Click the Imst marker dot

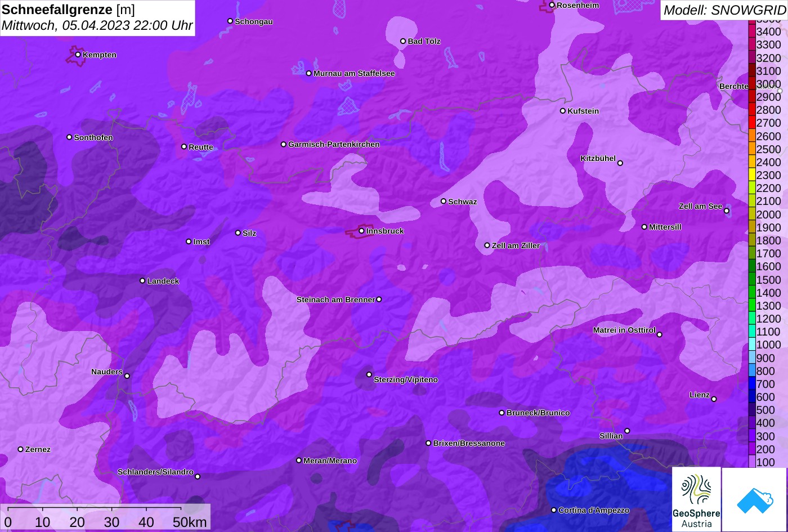[x=189, y=242]
